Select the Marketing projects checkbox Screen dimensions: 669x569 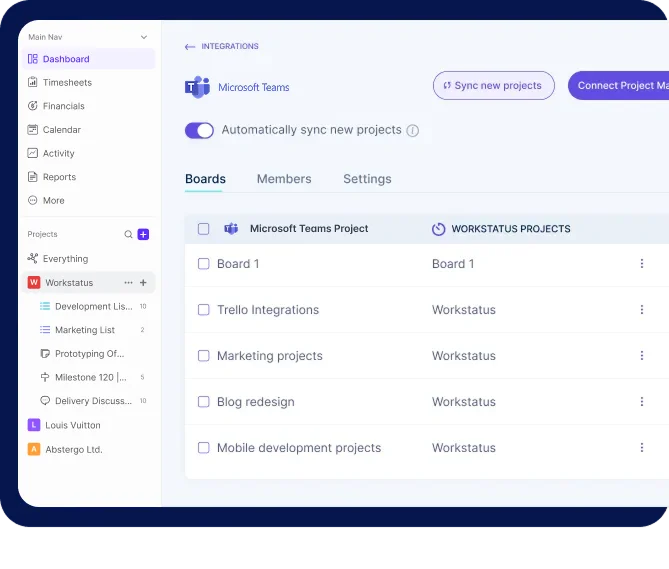[x=204, y=356]
